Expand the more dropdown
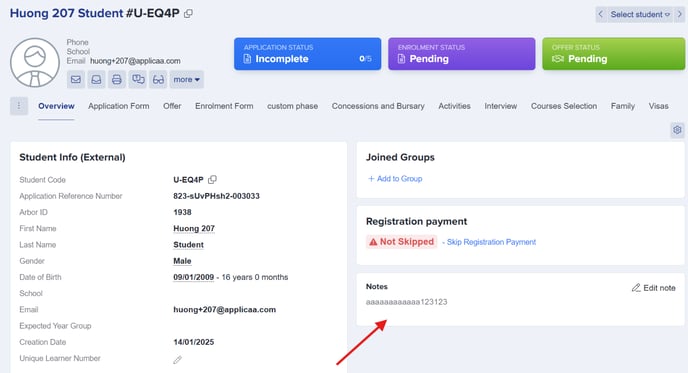 tap(186, 79)
